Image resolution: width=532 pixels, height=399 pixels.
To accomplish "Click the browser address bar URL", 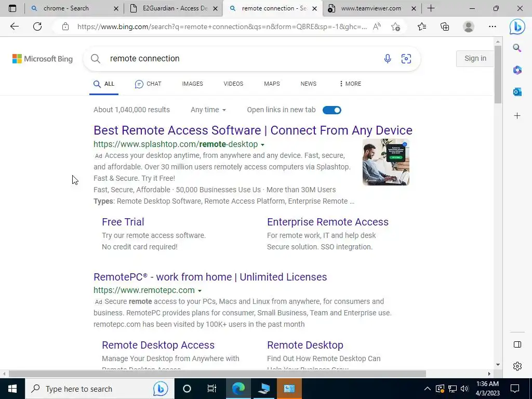I will (x=222, y=26).
